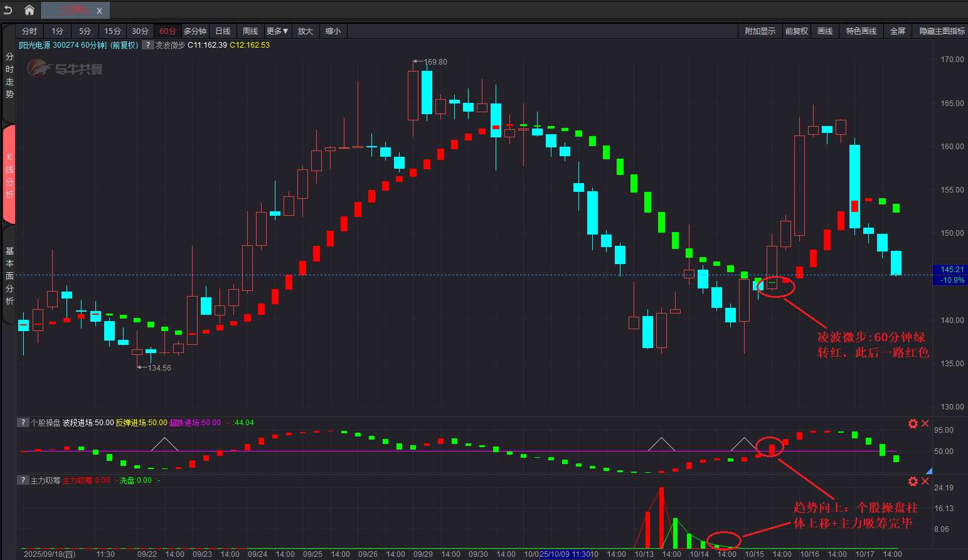968x560 pixels.
Task: Open settings gear for 主力吸筹 panel
Action: 913,482
